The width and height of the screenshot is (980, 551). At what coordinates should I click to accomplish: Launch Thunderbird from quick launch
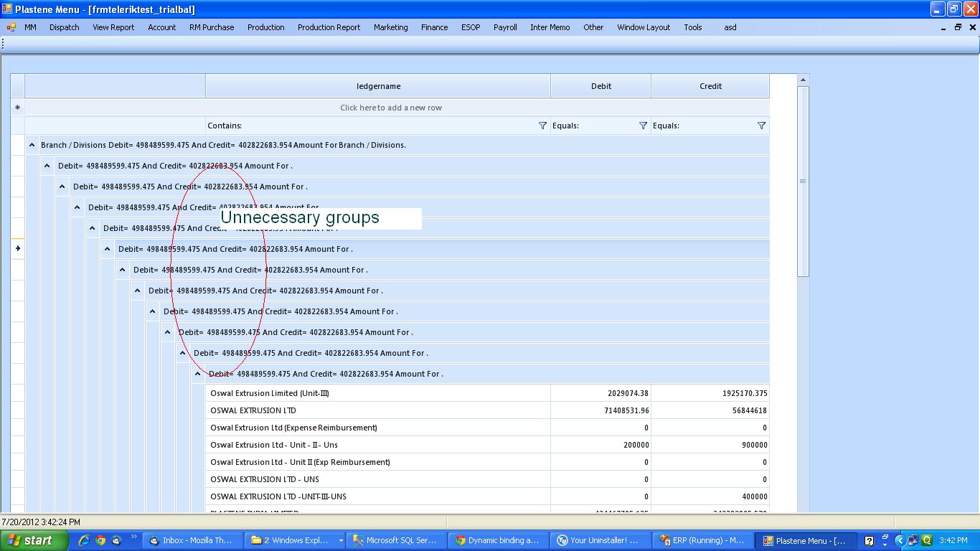point(117,540)
